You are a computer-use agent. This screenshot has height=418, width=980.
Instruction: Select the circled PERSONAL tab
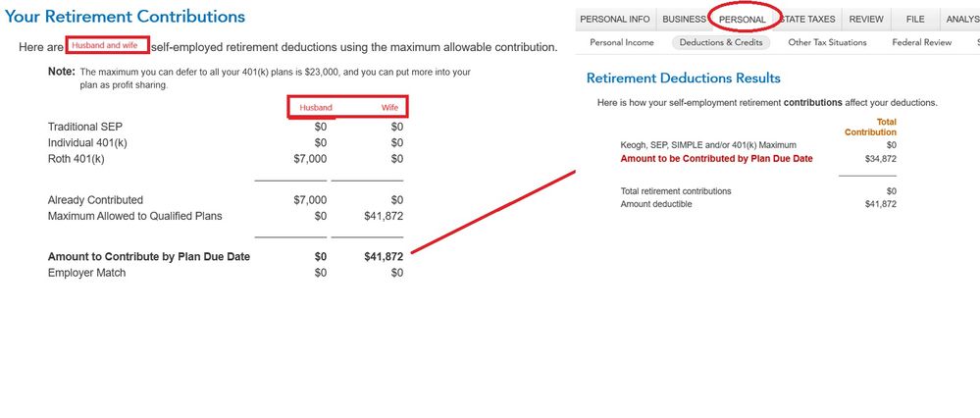pos(743,20)
